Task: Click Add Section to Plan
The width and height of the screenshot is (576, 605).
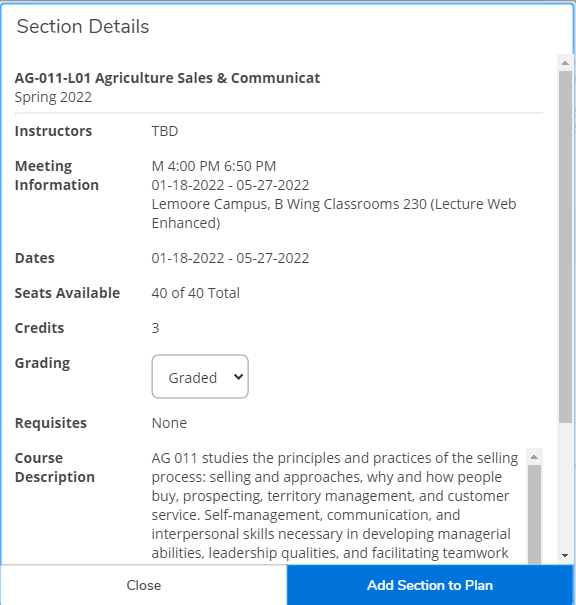Action: pyautogui.click(x=430, y=585)
